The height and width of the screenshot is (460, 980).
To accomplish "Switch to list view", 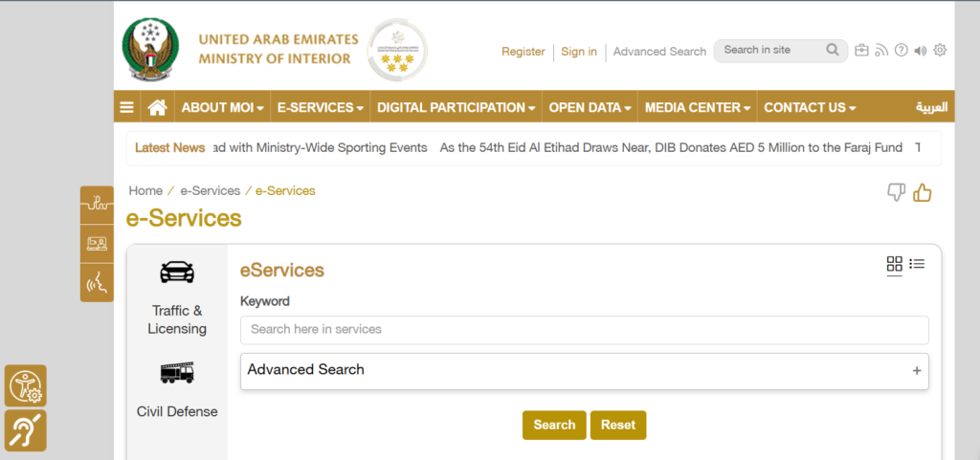I will coord(917,264).
